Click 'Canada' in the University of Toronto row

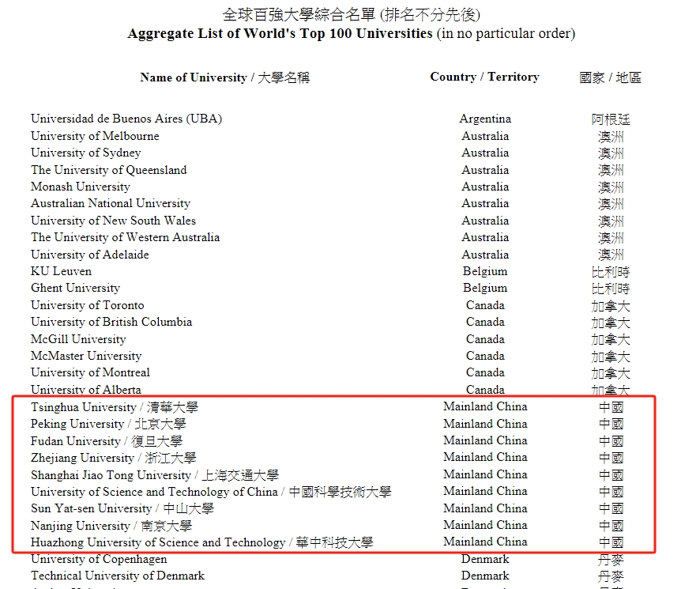point(485,305)
